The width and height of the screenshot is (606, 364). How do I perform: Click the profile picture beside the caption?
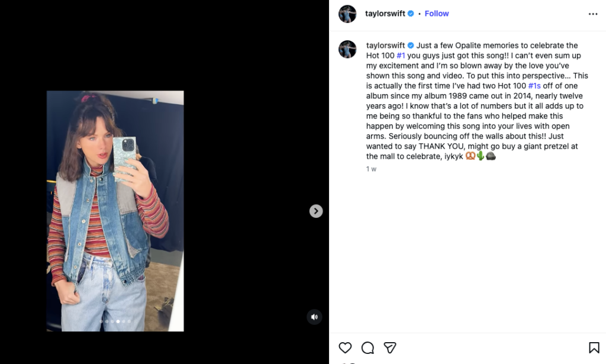[x=347, y=49]
